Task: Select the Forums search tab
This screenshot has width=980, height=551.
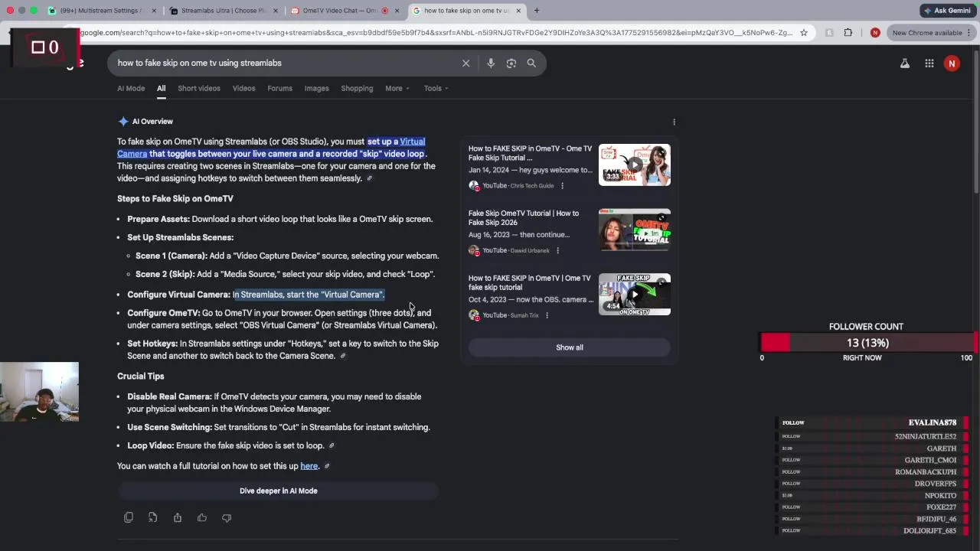Action: click(279, 88)
